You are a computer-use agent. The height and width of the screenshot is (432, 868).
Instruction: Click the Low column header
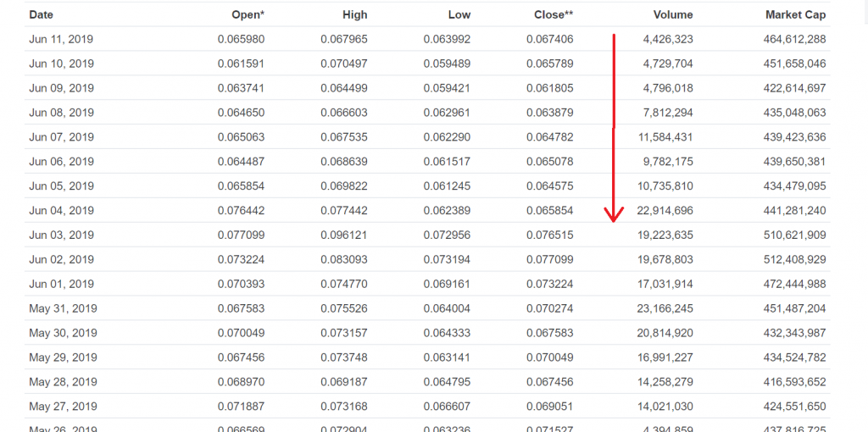pyautogui.click(x=459, y=14)
